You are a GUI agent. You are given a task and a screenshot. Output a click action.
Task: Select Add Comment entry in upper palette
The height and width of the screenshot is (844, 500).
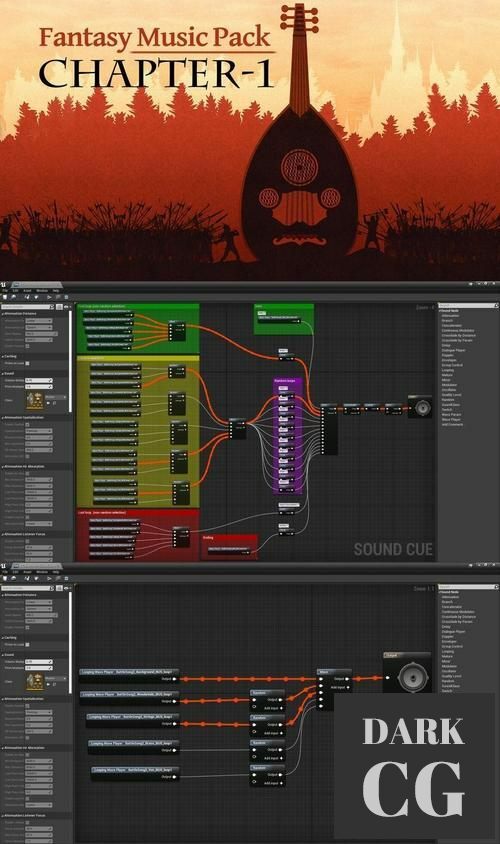point(452,424)
